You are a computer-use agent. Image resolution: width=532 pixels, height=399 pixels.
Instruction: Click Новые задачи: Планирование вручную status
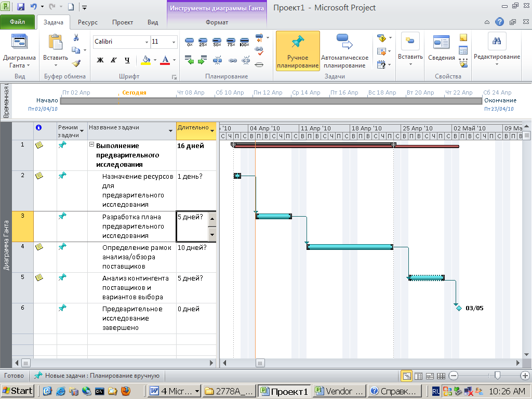pos(97,376)
